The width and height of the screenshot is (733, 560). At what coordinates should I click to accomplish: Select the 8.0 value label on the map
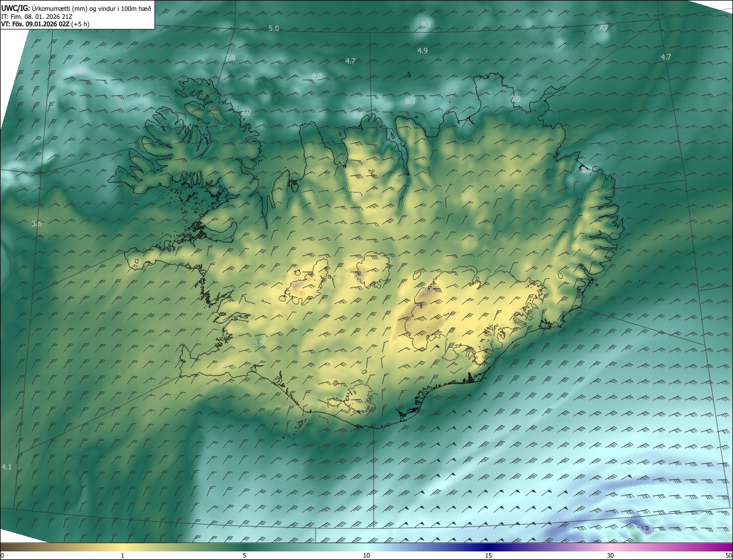317,77
